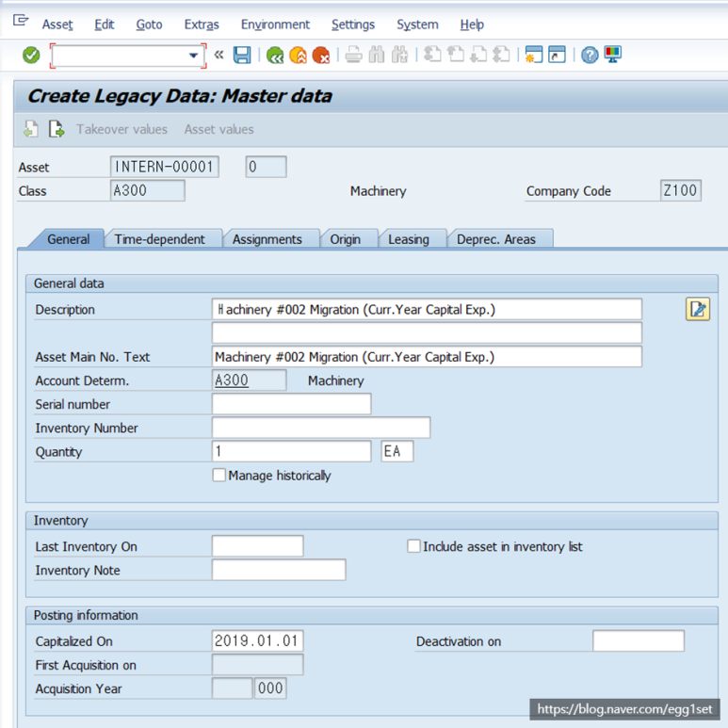Click the asset subnumber field showing 0
The height and width of the screenshot is (728, 728).
pos(266,167)
